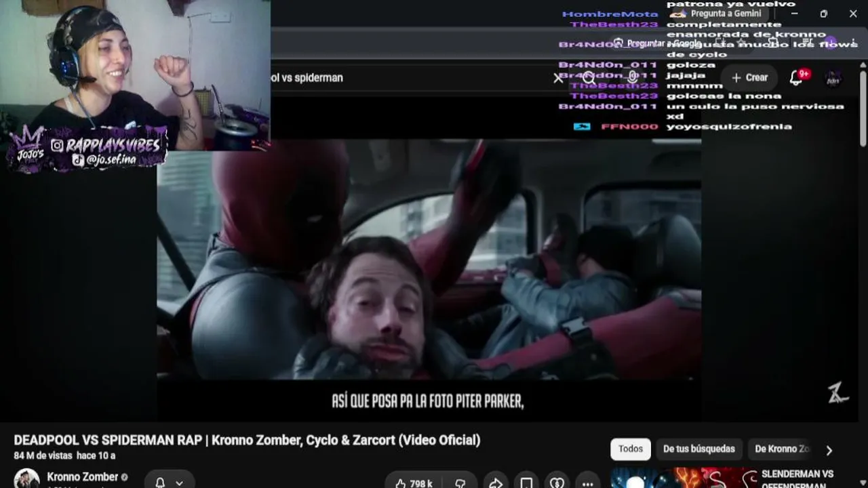Expand the notification options chevron
The height and width of the screenshot is (488, 868).
pyautogui.click(x=180, y=483)
